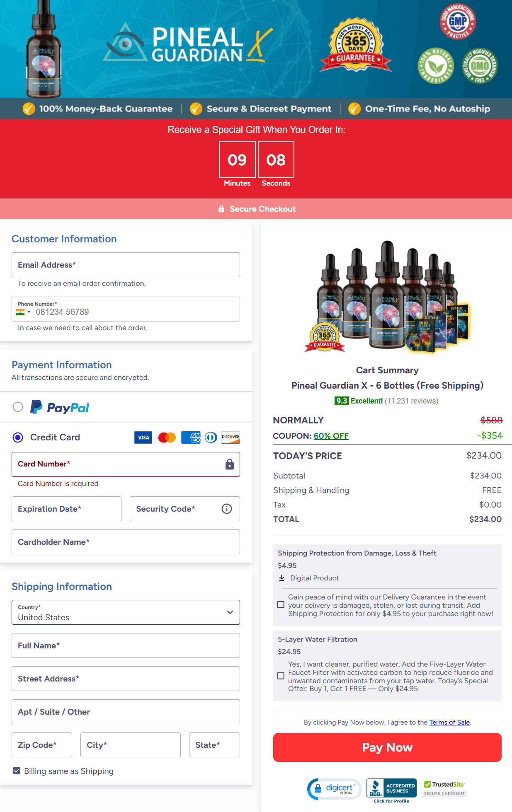This screenshot has width=512, height=812.
Task: Click the 9.3 Excellent reviews rating
Action: (386, 401)
